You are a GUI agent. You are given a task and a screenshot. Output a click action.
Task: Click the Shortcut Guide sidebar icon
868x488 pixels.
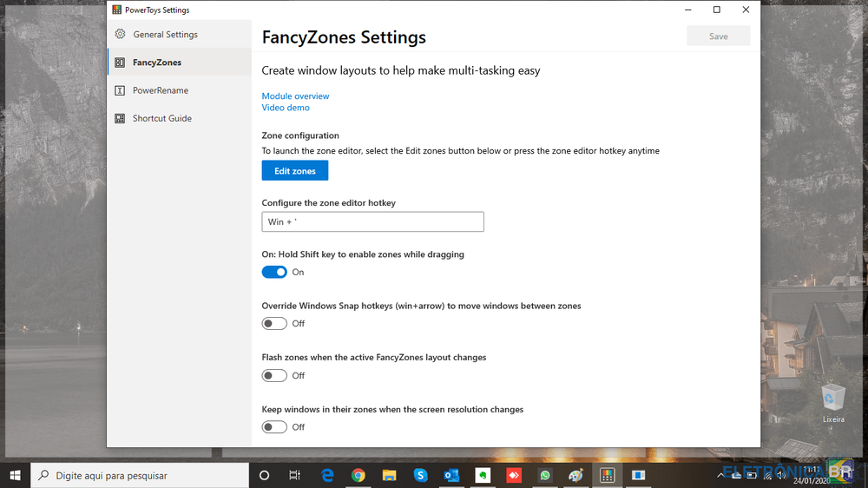[120, 118]
